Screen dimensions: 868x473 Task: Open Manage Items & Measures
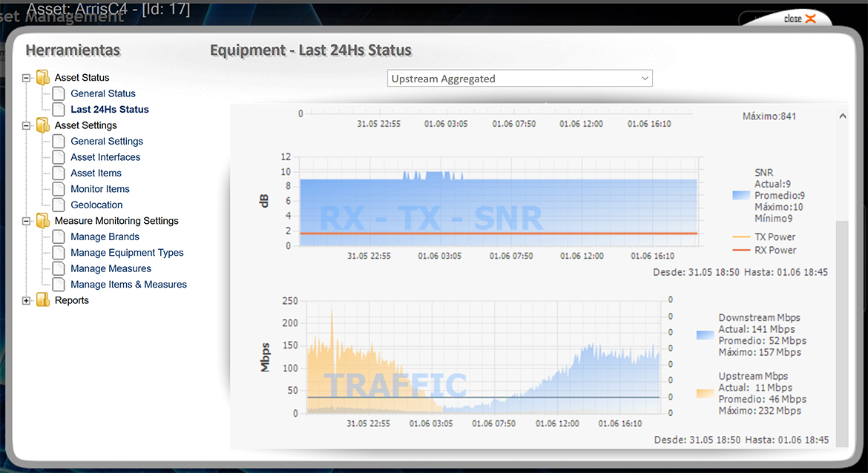[x=128, y=285]
